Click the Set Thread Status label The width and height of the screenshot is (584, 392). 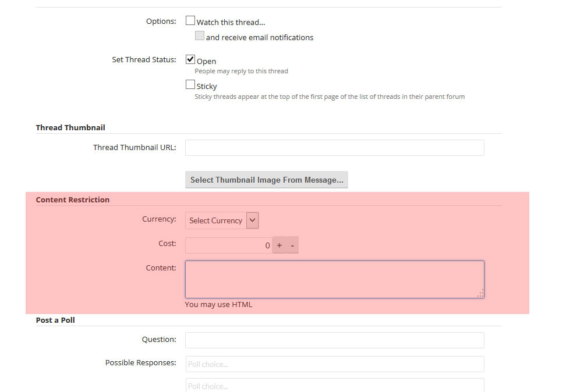[x=144, y=59]
